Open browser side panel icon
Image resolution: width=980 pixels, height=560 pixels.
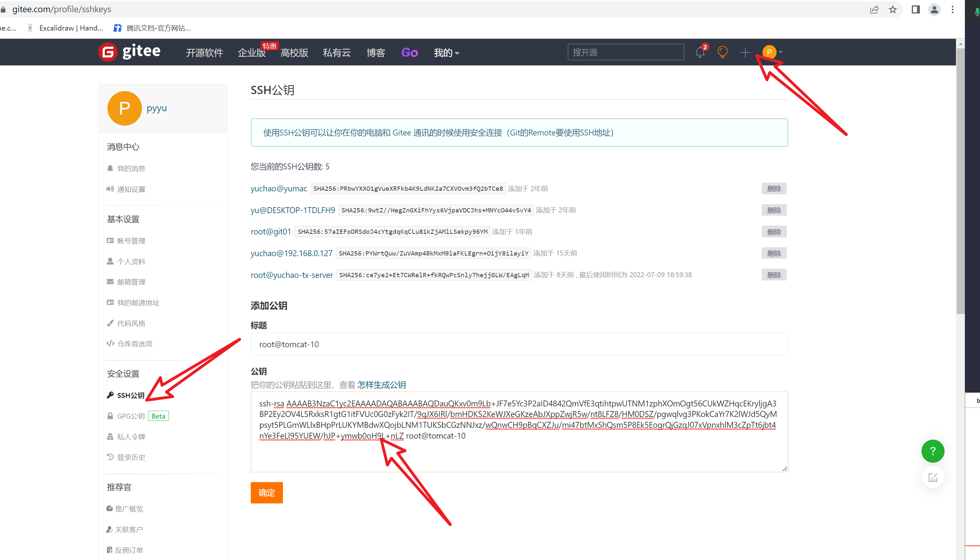[x=916, y=10]
